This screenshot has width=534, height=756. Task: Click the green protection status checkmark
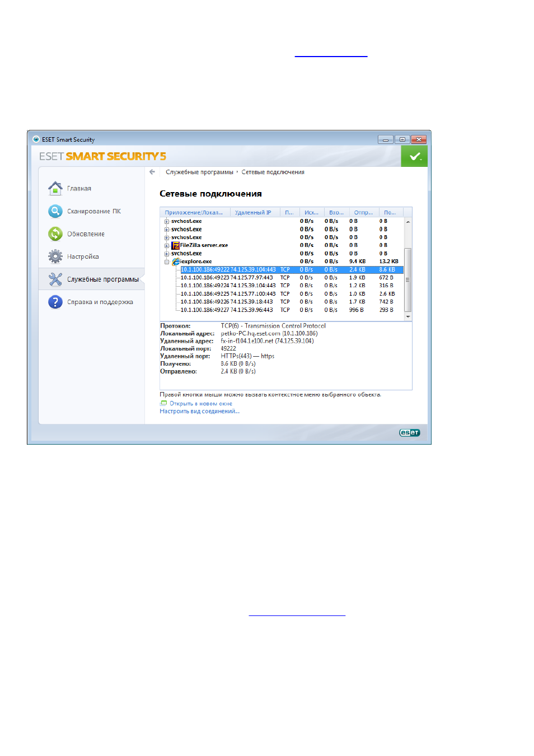coord(414,156)
